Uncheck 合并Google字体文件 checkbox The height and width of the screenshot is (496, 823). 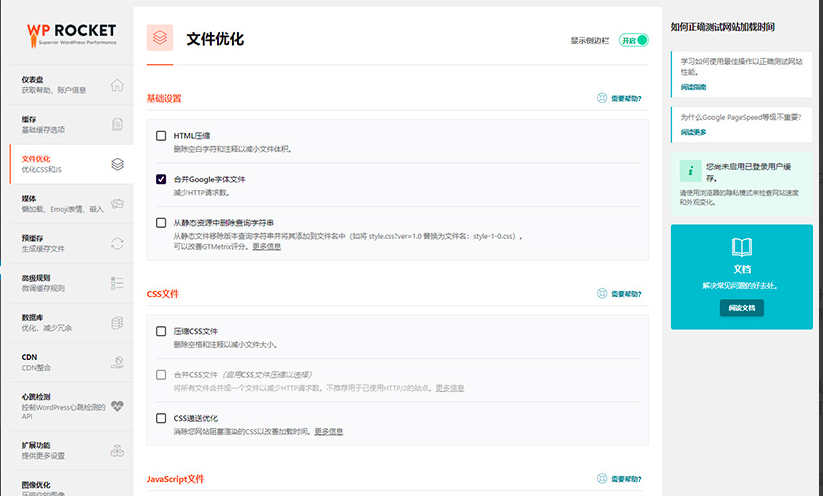161,179
